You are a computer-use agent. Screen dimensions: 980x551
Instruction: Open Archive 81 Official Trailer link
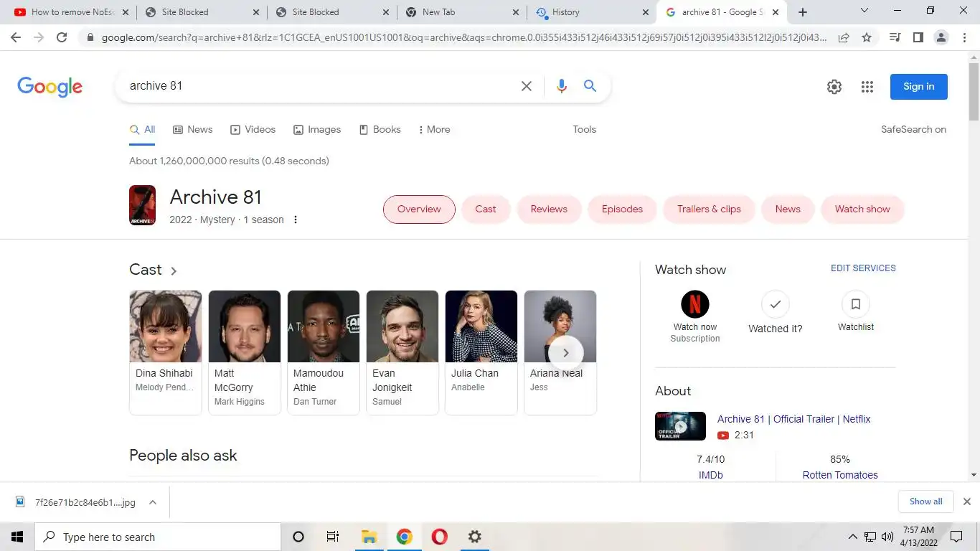click(793, 419)
